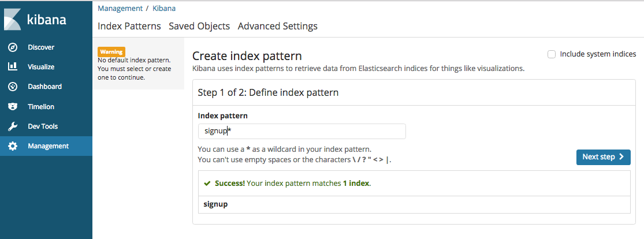The image size is (644, 239).
Task: Click the Kibana breadcrumb link
Action: [164, 9]
